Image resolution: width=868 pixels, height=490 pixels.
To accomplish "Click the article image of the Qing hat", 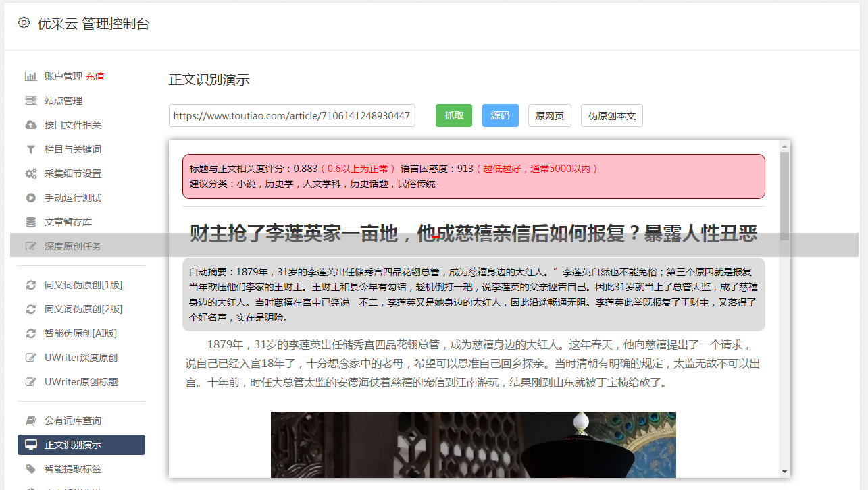I will pyautogui.click(x=473, y=445).
